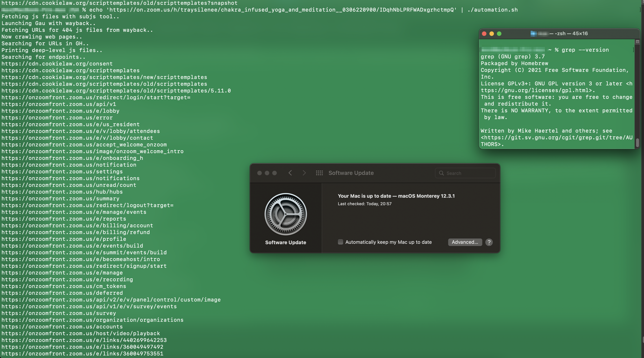Screen dimensions: 644x358
Task: Click the forward chevron in Software Update
Action: (304, 173)
